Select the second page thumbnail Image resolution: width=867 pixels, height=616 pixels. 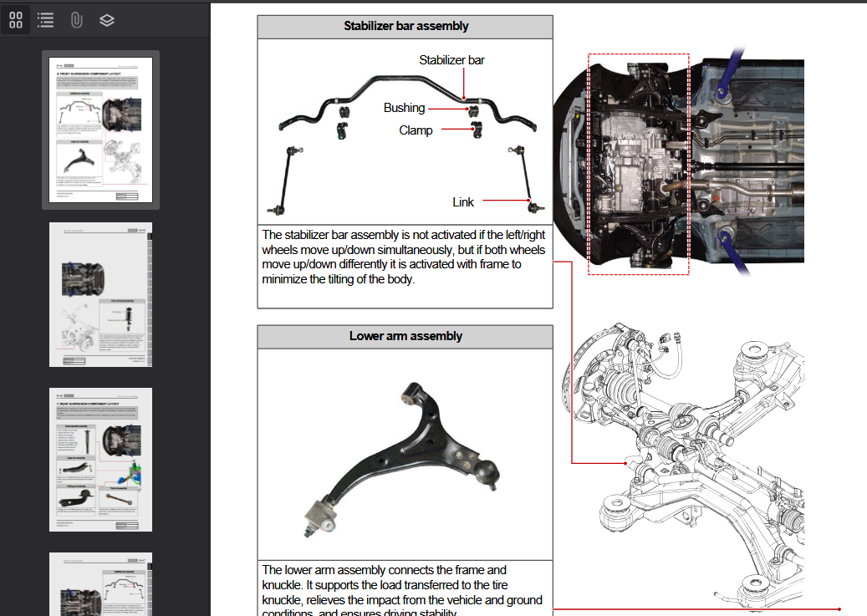(x=100, y=295)
